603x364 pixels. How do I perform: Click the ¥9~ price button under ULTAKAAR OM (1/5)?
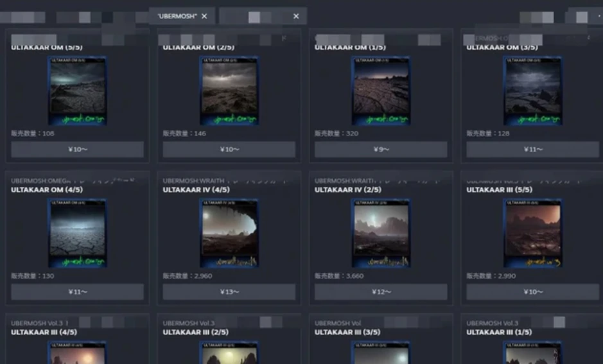click(381, 149)
